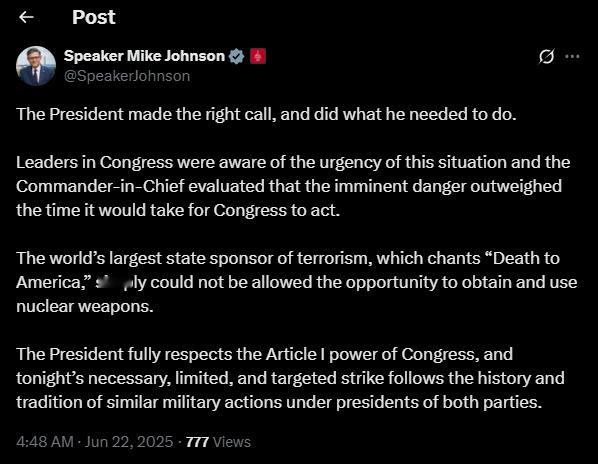
Task: Click the words "nuclear weapons" in the post
Action: [85, 306]
